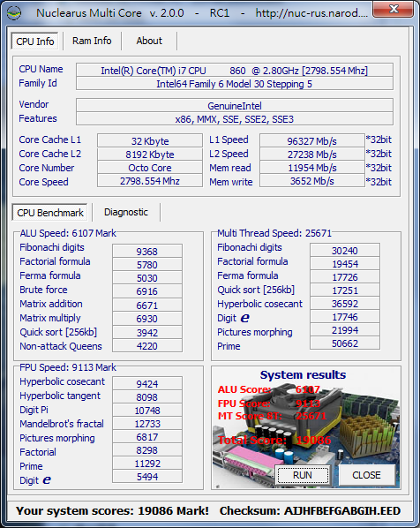Click ALU Fibonachi digits score 9368
The height and width of the screenshot is (528, 420).
click(147, 252)
